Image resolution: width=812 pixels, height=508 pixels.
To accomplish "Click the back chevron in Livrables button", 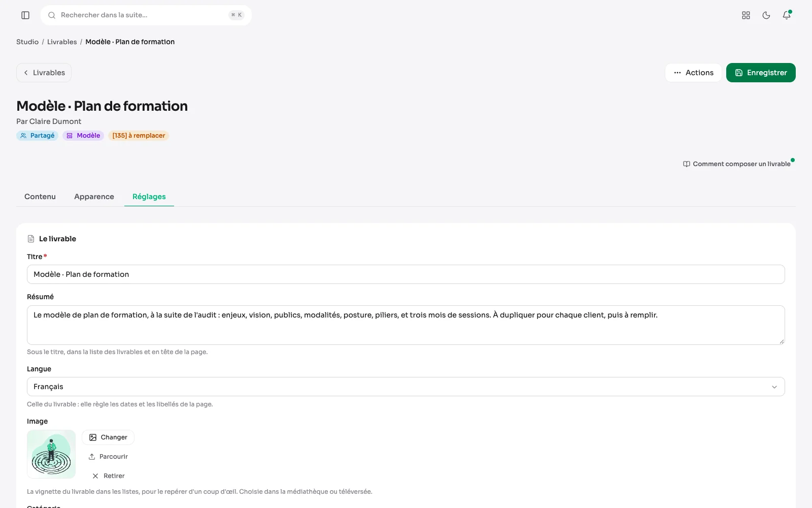I will point(26,73).
